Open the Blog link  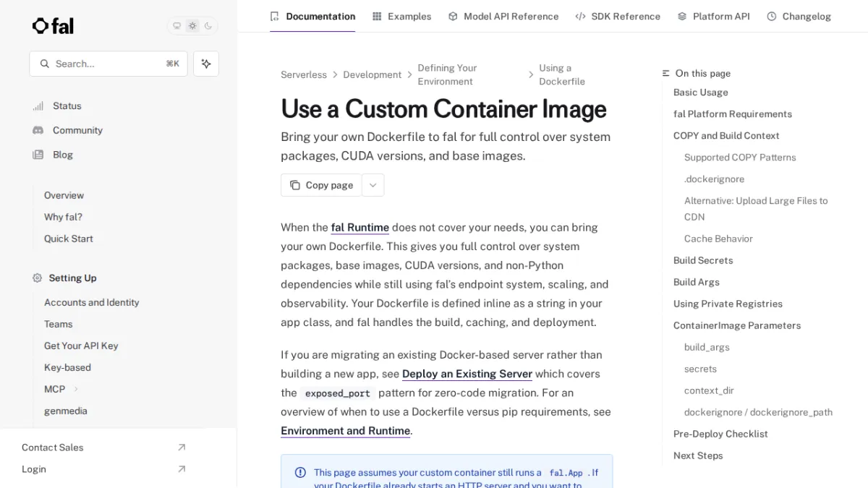pos(53,155)
